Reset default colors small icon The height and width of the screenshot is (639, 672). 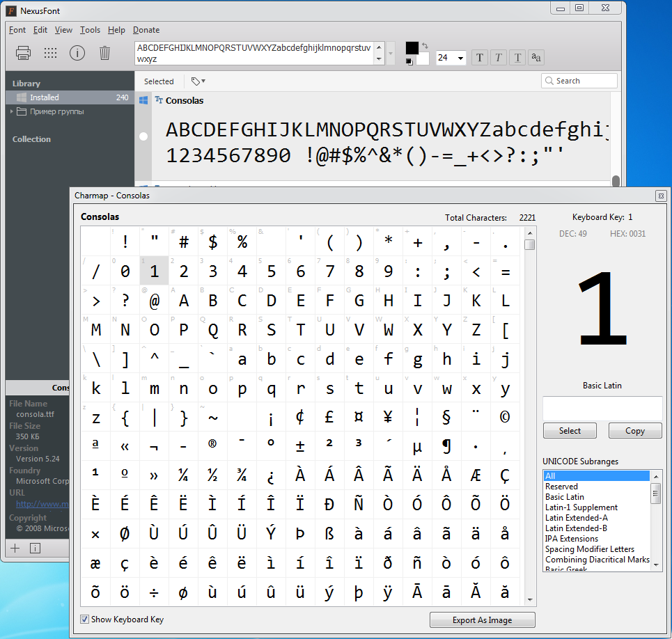click(x=409, y=62)
